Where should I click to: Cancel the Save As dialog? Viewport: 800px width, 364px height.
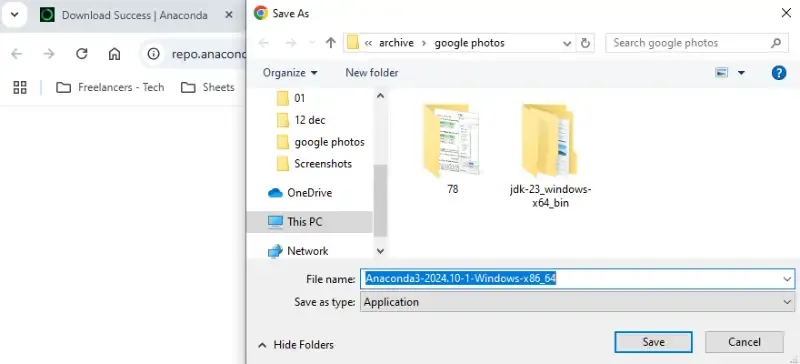[744, 342]
